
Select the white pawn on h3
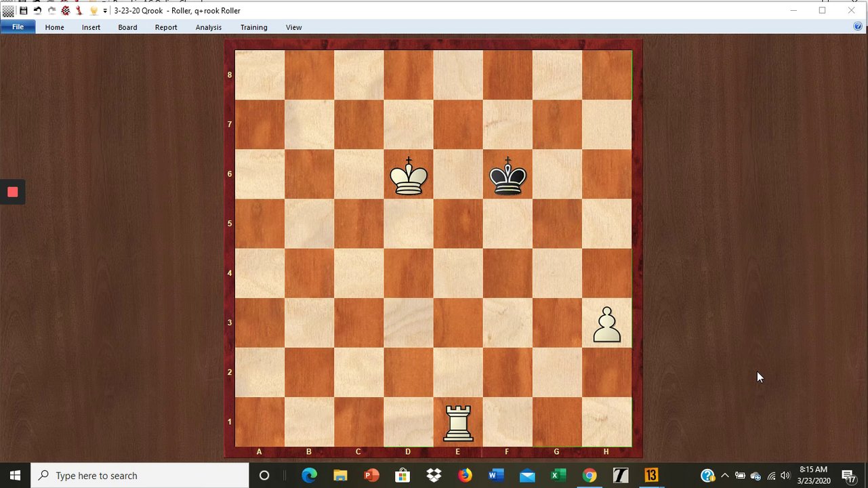tap(607, 325)
